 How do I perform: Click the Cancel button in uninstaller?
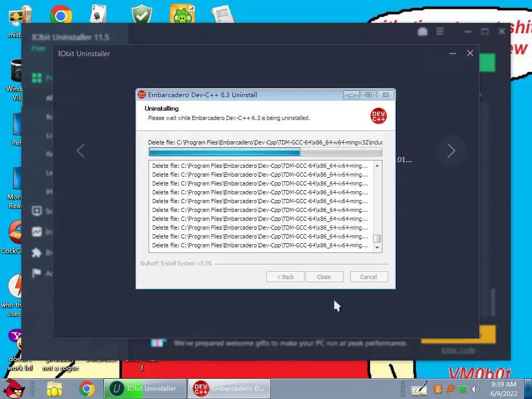coord(368,277)
